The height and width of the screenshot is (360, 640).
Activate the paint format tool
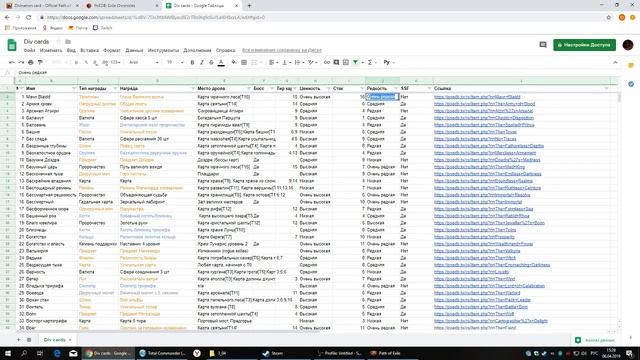40,62
